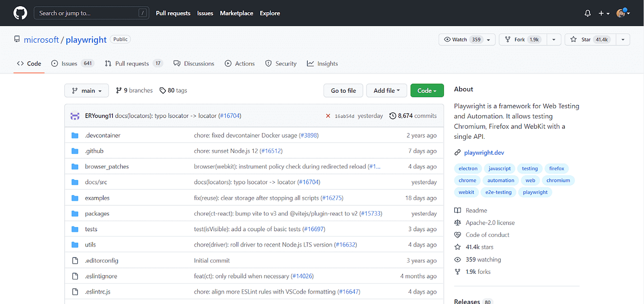Dismiss the latest commit banner with X
Image resolution: width=644 pixels, height=304 pixels.
pos(328,116)
